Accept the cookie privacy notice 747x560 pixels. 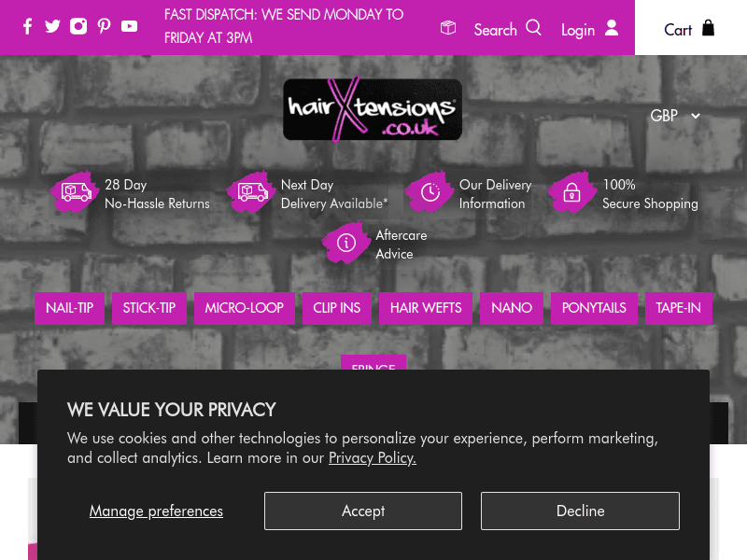[x=363, y=511]
